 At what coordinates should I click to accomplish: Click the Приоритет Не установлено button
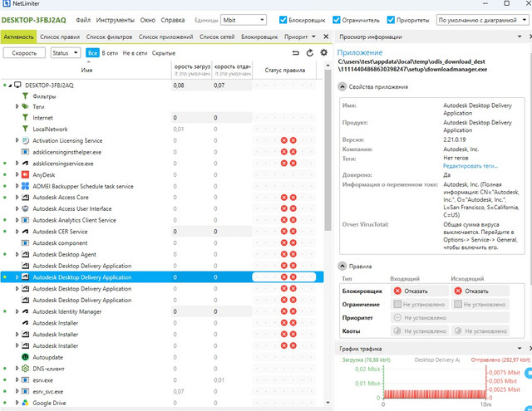(x=450, y=318)
